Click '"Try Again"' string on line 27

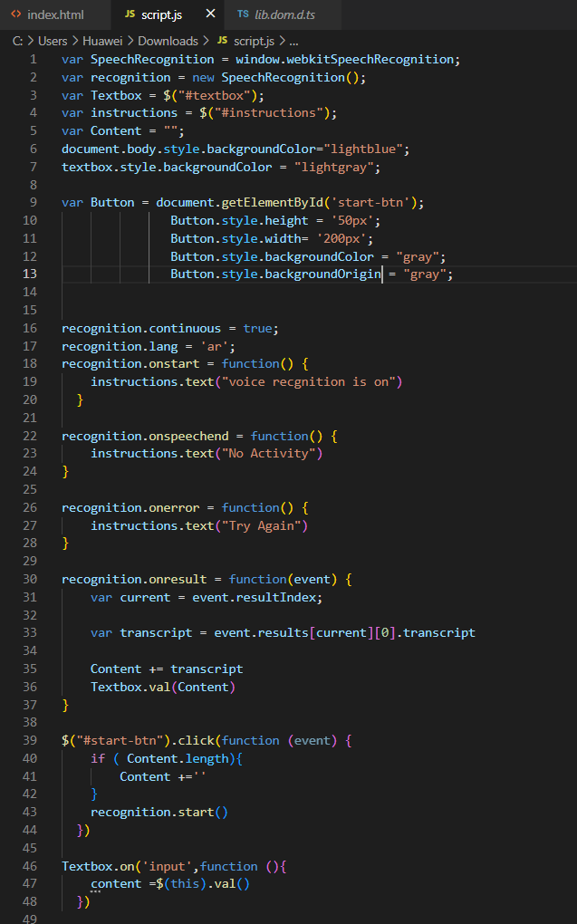point(261,525)
